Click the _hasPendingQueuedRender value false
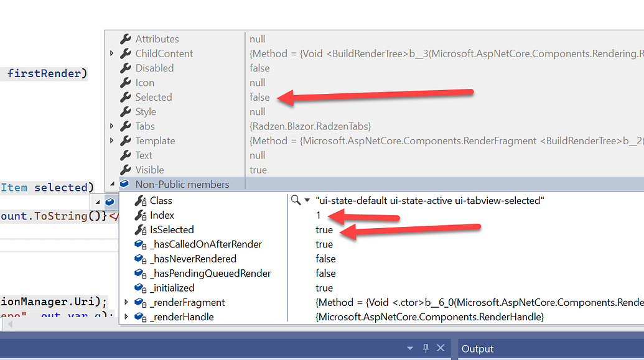This screenshot has height=360, width=644. click(325, 274)
